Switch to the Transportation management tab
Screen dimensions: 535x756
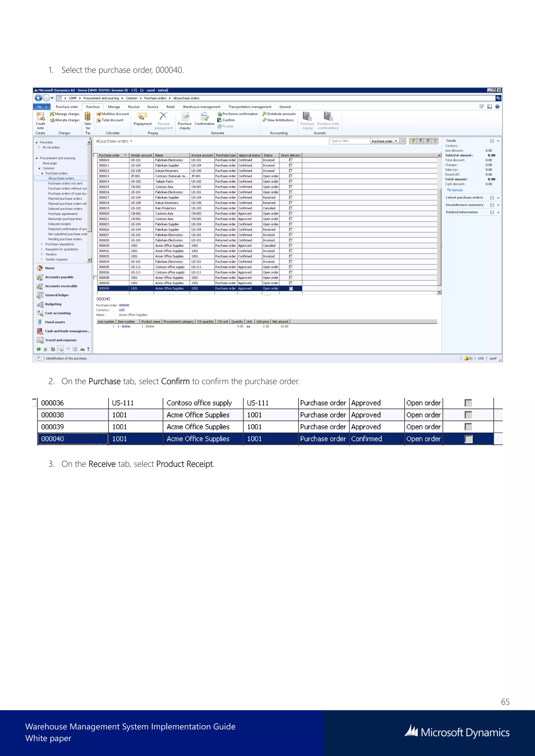[250, 107]
